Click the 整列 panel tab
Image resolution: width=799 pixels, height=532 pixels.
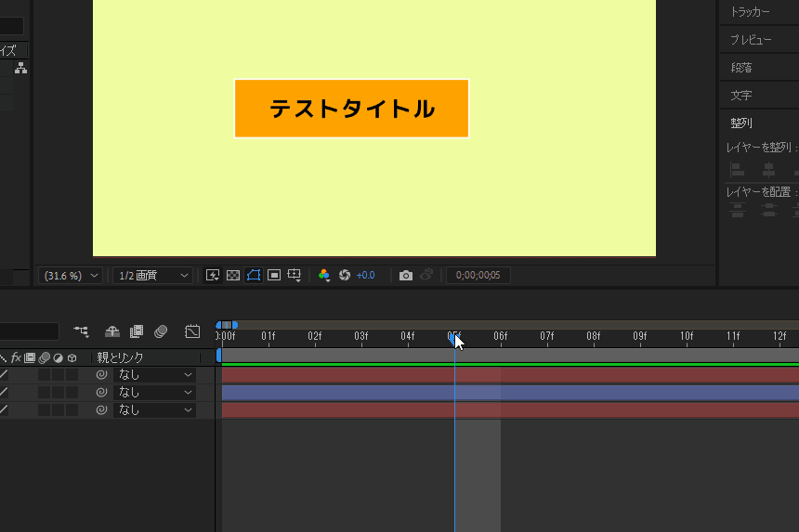click(740, 123)
